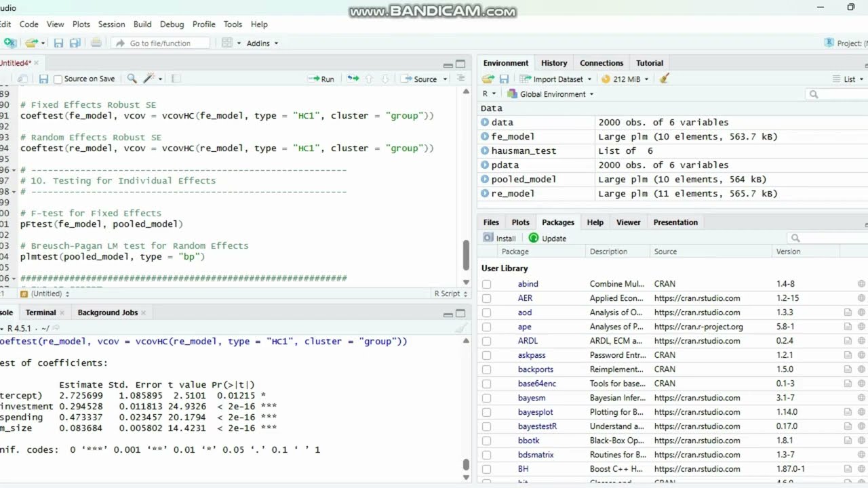The width and height of the screenshot is (868, 488).
Task: Click the minimize icon of the console pane
Action: 448,314
